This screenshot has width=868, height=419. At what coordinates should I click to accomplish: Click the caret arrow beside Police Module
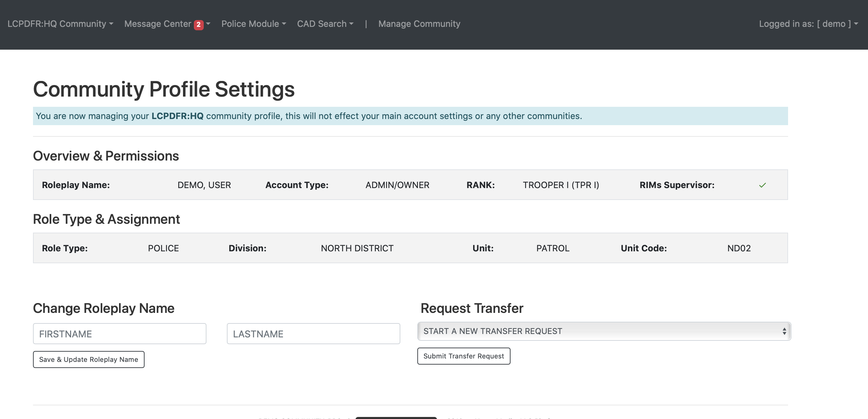284,24
